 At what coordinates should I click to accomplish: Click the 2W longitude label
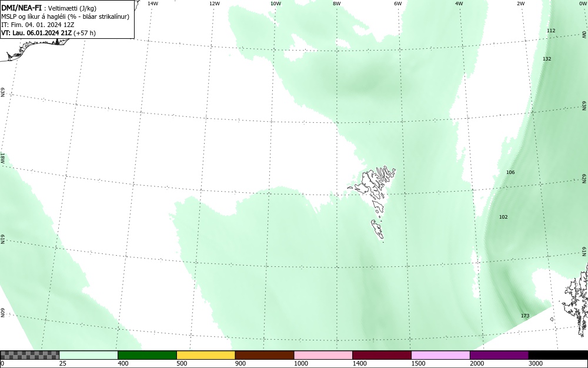520,4
